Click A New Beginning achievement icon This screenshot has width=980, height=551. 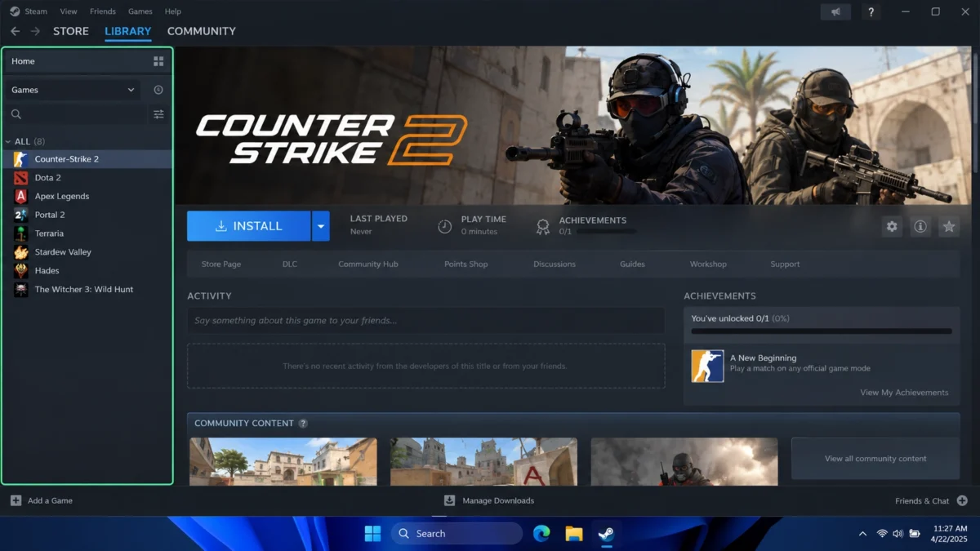(x=707, y=366)
